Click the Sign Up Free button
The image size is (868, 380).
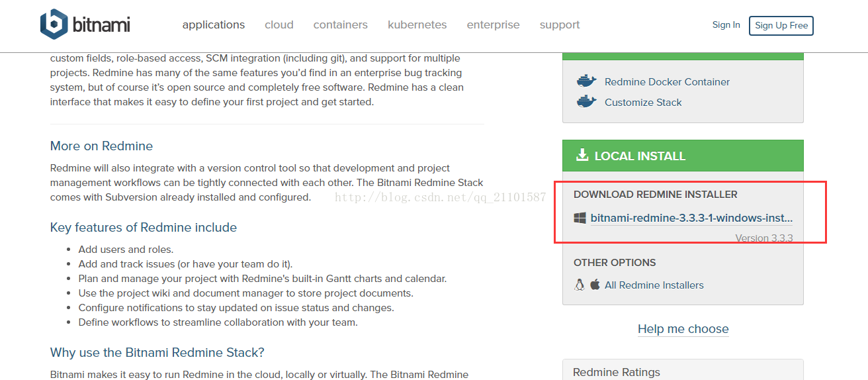click(x=781, y=25)
